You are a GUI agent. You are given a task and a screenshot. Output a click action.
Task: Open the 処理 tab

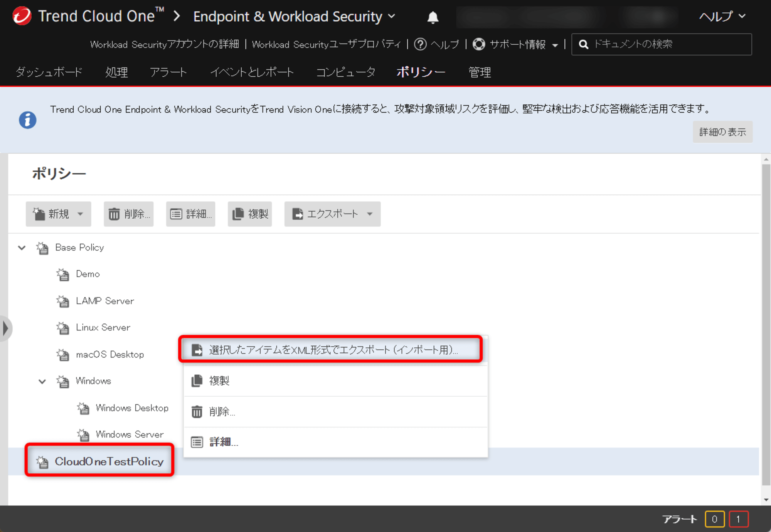coord(116,72)
